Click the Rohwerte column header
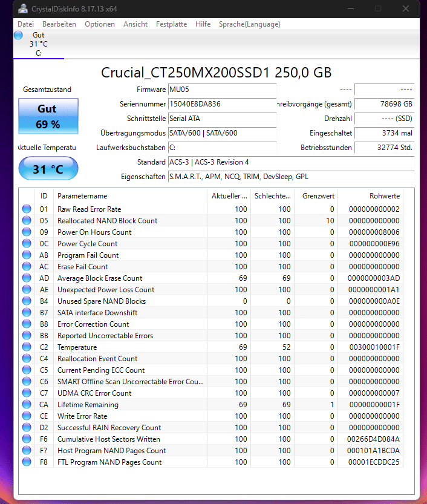The height and width of the screenshot is (504, 427). pos(371,196)
